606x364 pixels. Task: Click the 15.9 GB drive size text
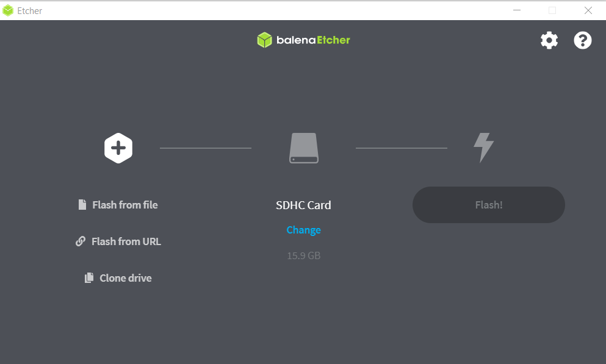tap(303, 255)
